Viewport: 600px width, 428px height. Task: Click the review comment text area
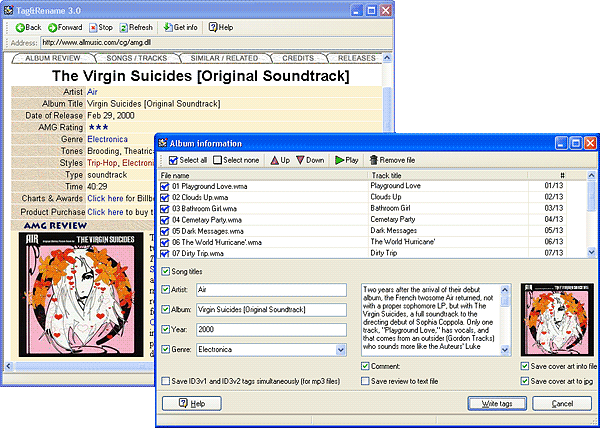pyautogui.click(x=430, y=320)
